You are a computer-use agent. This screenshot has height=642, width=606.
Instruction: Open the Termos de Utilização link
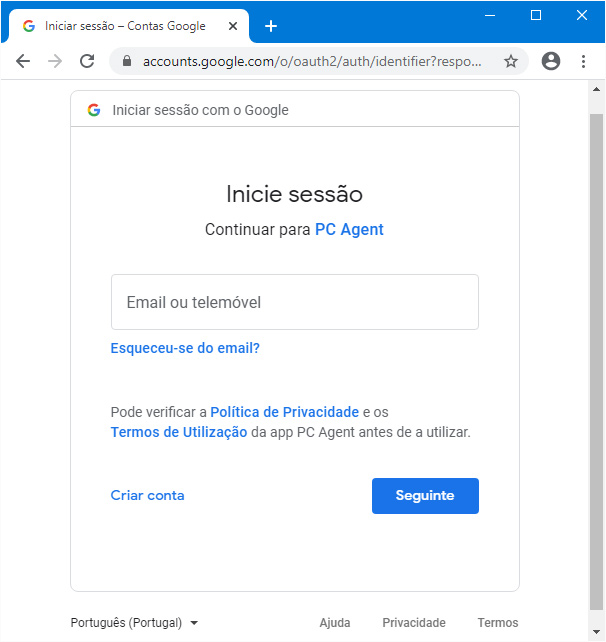179,432
